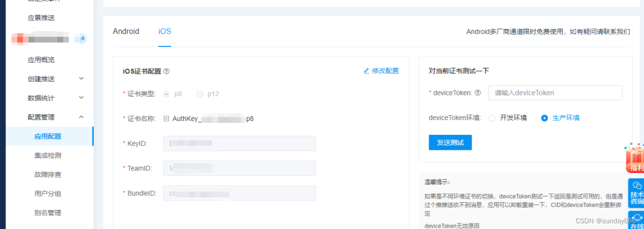The height and width of the screenshot is (229, 644).
Task: Switch to the Android tab
Action: [x=126, y=31]
